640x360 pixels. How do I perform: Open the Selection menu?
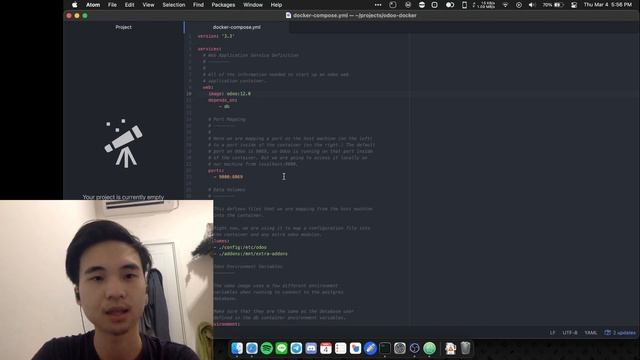(x=174, y=5)
